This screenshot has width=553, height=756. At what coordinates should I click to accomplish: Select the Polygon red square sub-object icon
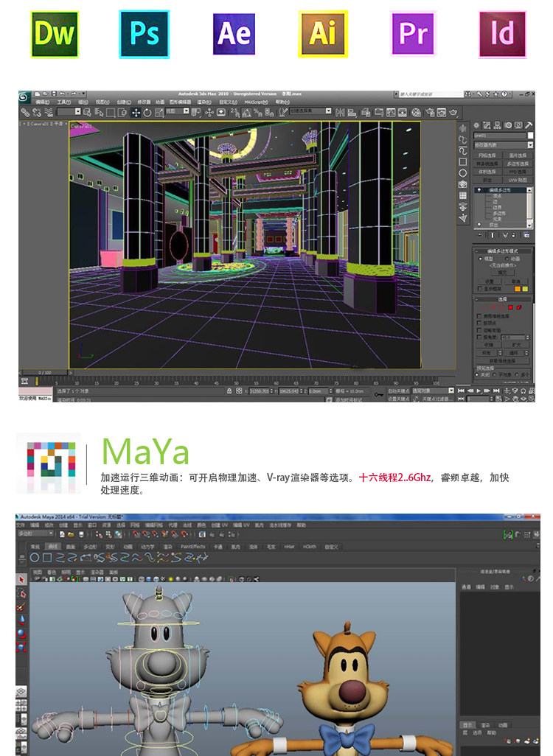tap(510, 307)
